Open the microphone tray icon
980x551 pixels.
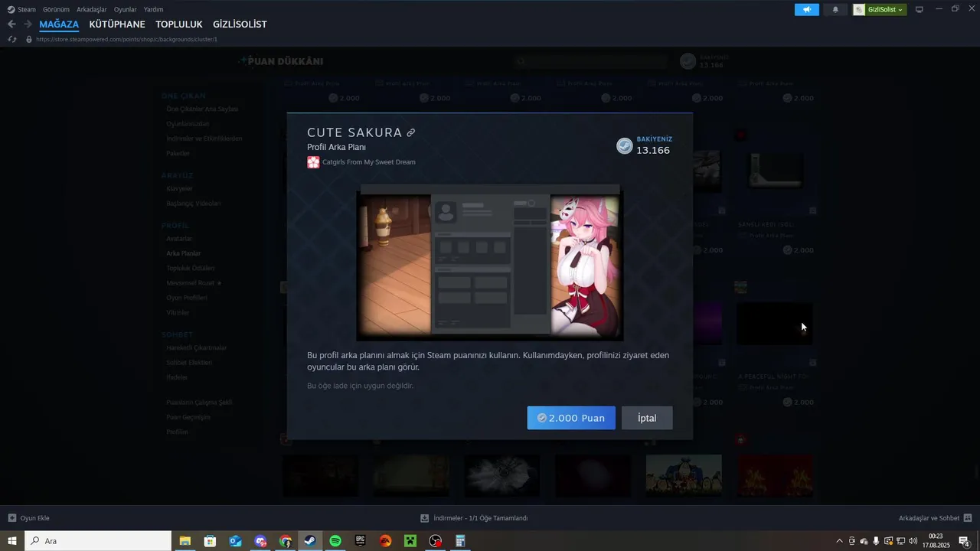pyautogui.click(x=876, y=541)
